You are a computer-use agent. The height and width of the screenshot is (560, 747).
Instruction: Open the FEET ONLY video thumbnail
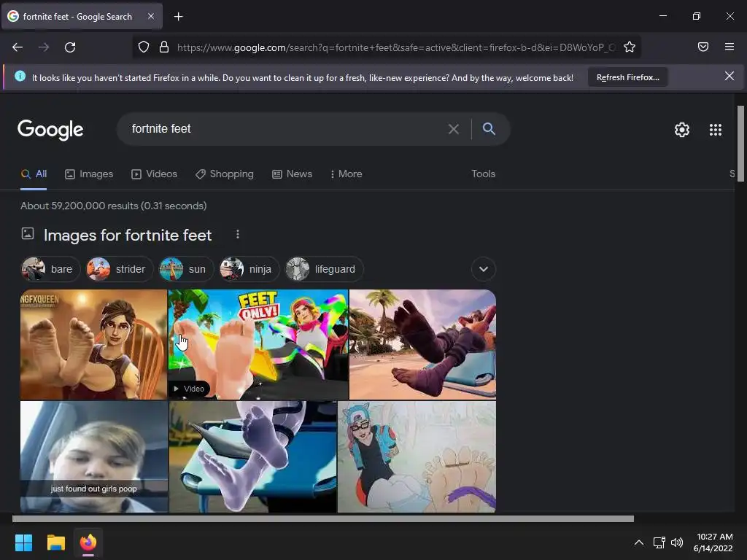258,344
